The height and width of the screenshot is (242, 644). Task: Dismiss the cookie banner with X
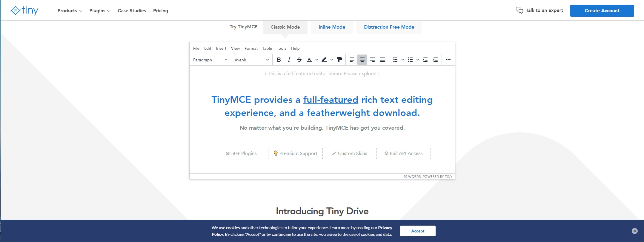tap(635, 231)
